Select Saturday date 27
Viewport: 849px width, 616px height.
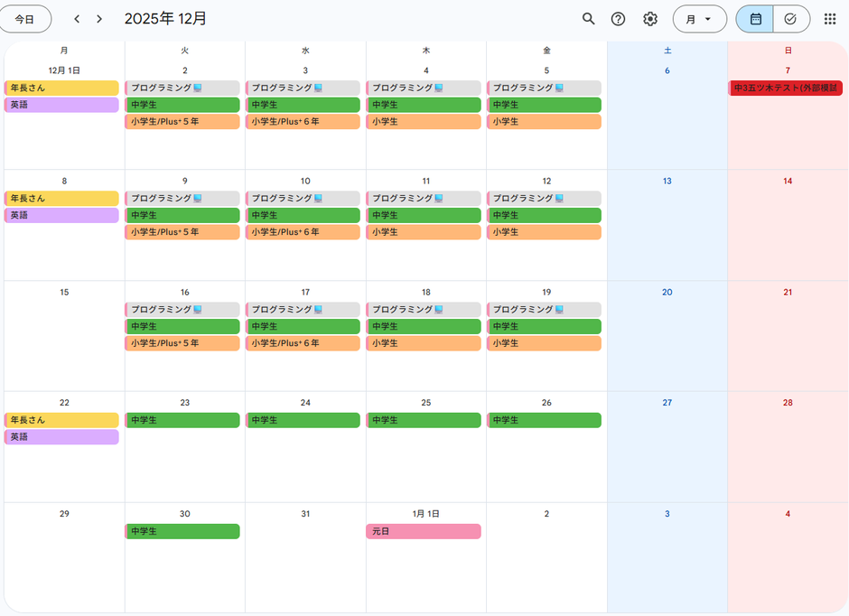[667, 402]
